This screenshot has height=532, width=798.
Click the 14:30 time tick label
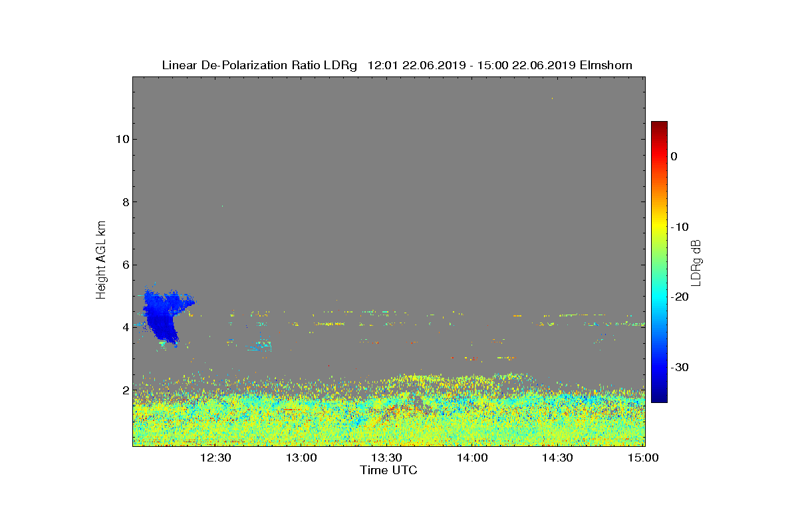point(558,458)
